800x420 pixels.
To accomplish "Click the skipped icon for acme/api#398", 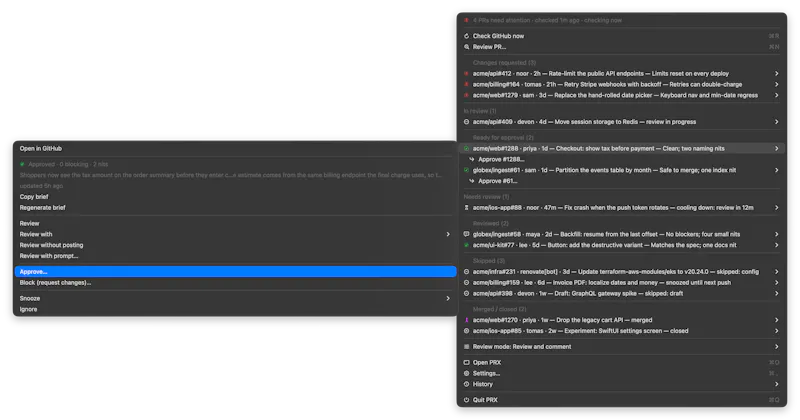I will (466, 293).
